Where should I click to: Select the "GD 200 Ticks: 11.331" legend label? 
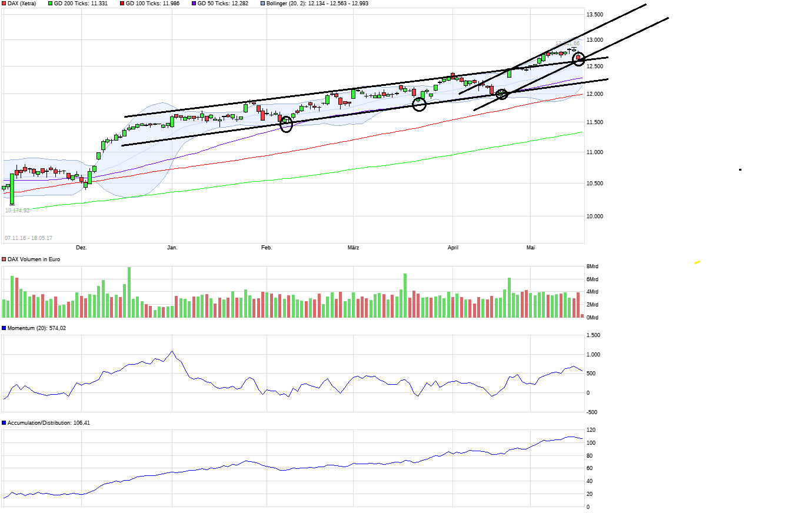click(81, 4)
